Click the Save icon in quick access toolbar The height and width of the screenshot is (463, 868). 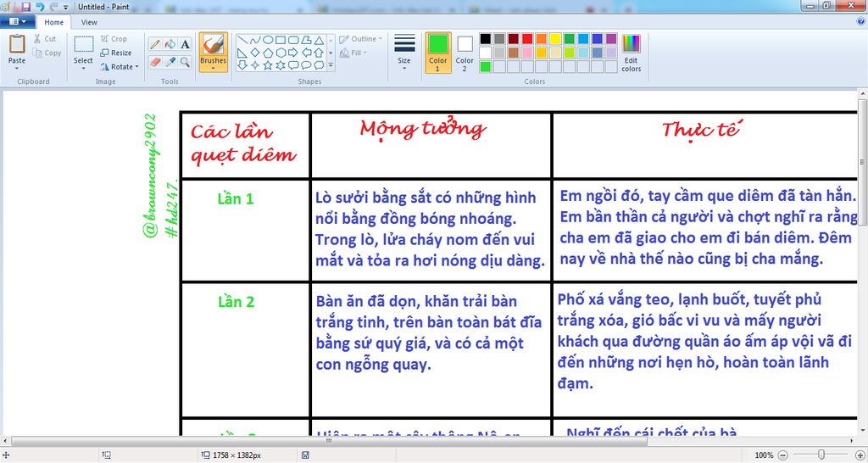26,7
